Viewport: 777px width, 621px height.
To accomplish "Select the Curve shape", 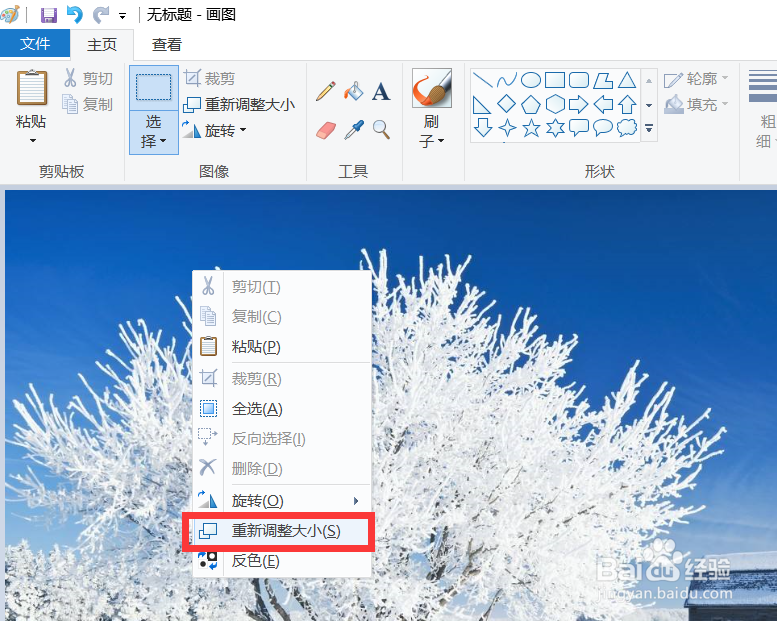I will (x=506, y=79).
